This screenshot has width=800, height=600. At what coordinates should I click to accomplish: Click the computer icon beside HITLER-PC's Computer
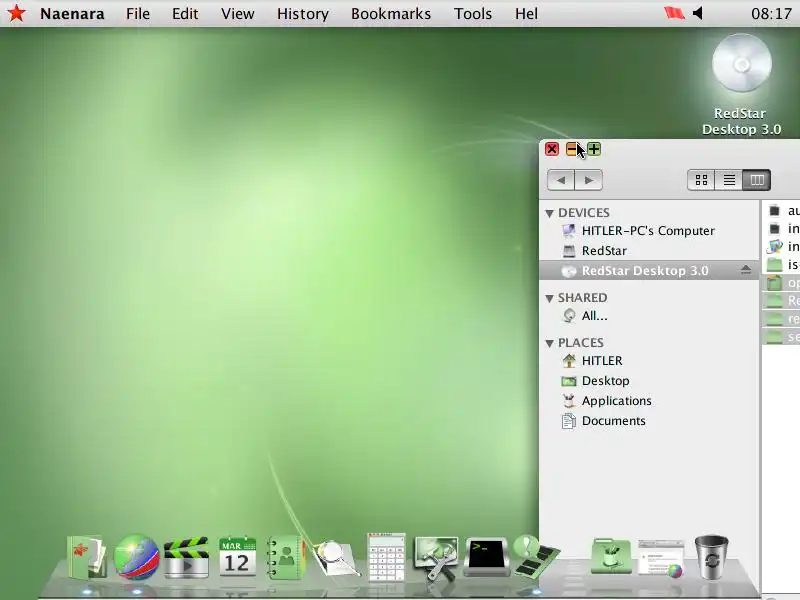[568, 231]
